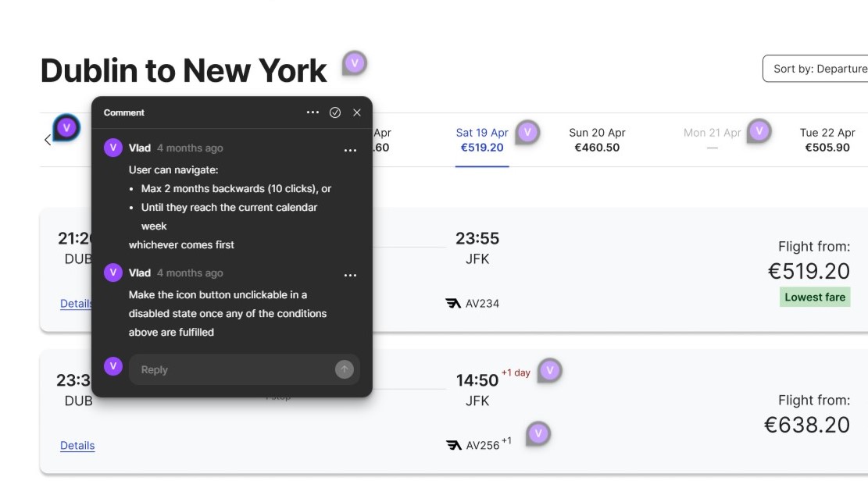Click the airline logo next to AV234
The height and width of the screenshot is (488, 868).
[x=453, y=304]
